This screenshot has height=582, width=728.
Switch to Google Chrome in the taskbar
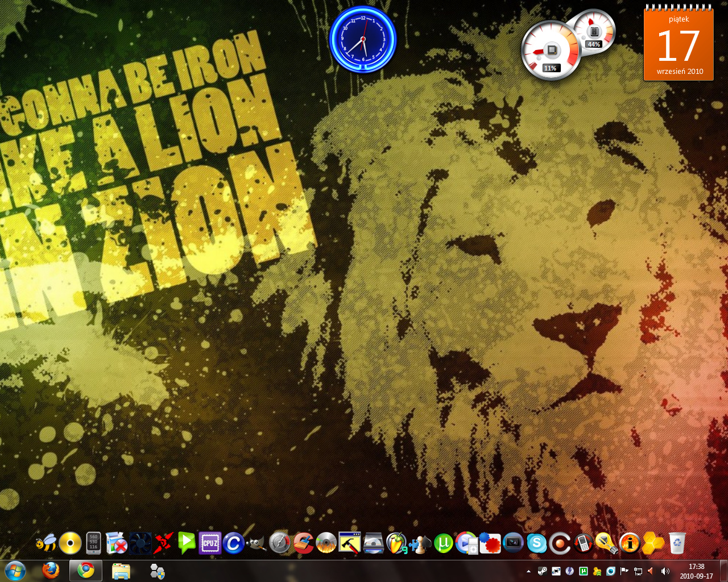click(x=86, y=571)
